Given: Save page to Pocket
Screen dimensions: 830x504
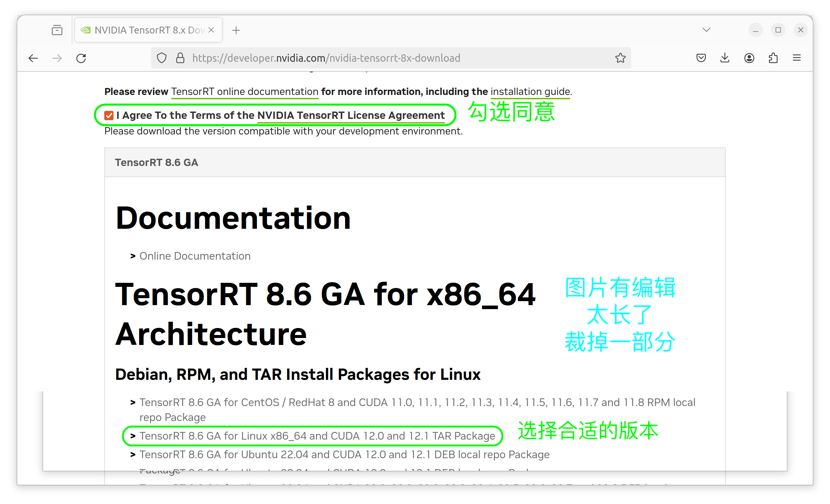Looking at the screenshot, I should (701, 58).
